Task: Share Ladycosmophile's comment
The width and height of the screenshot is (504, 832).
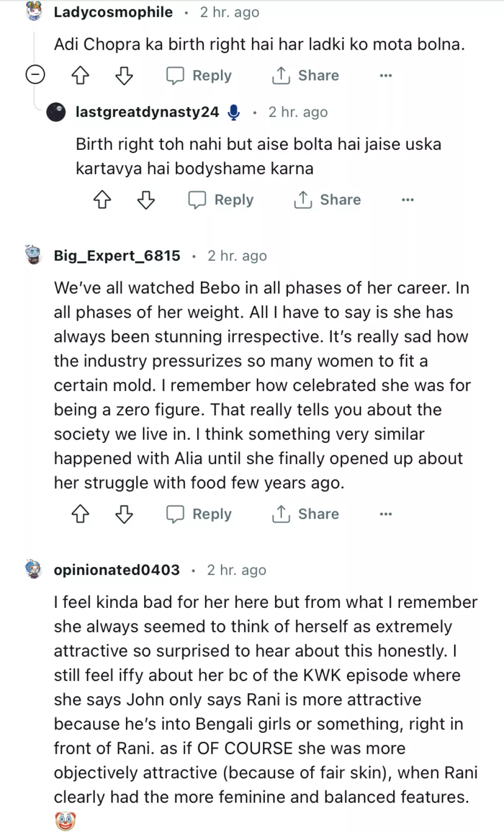Action: pyautogui.click(x=306, y=76)
